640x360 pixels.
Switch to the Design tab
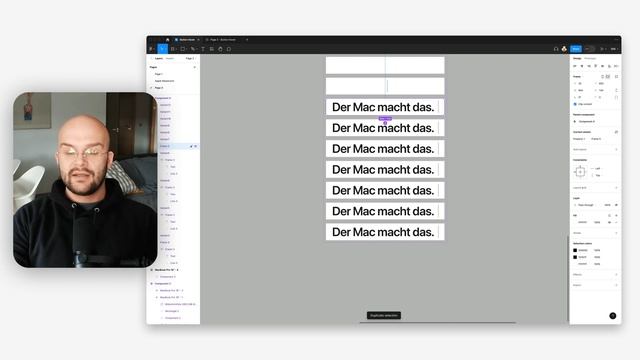(577, 58)
